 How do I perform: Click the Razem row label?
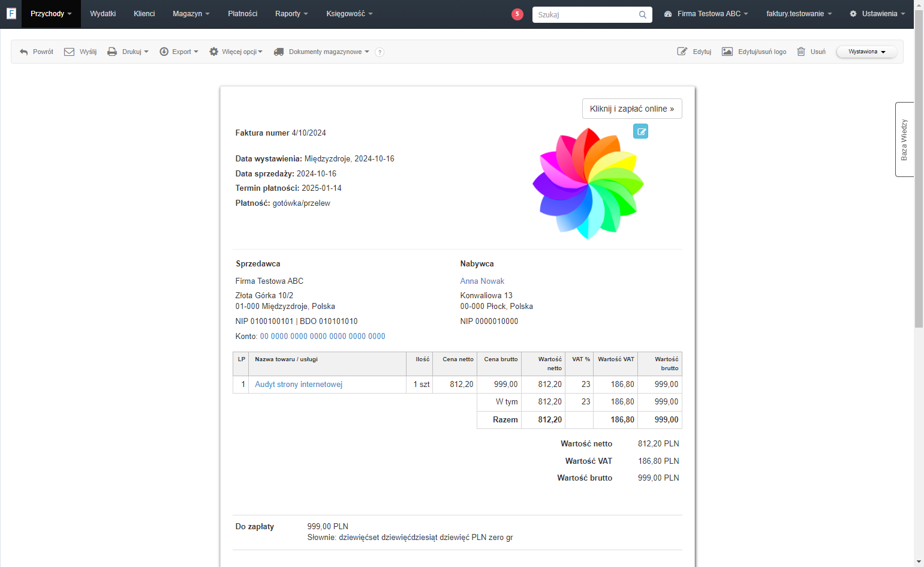pyautogui.click(x=505, y=420)
